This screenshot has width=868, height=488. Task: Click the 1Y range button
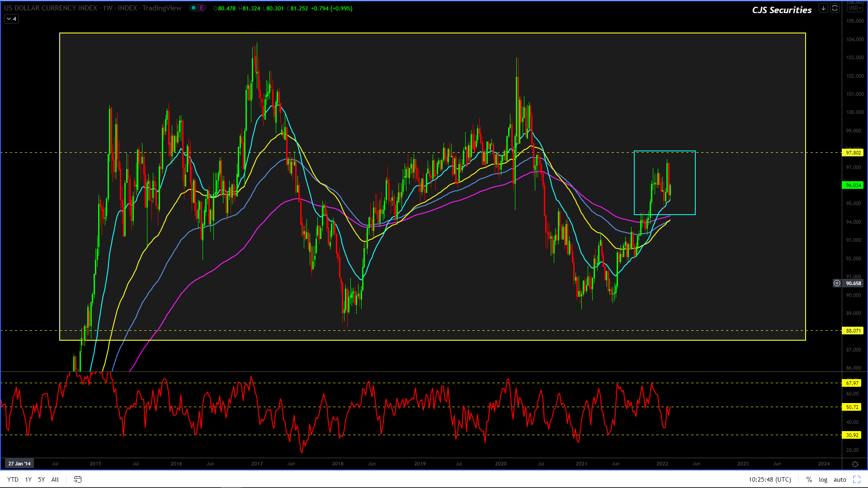pyautogui.click(x=28, y=479)
